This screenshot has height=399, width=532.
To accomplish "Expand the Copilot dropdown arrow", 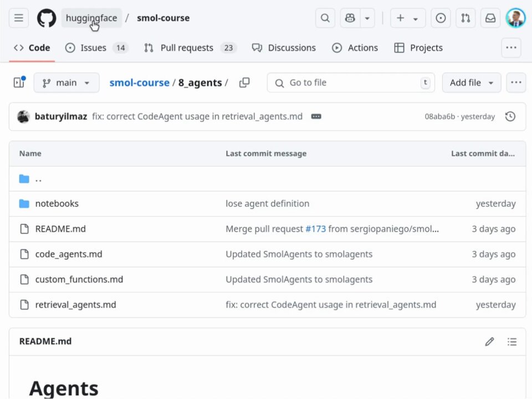I will pyautogui.click(x=367, y=18).
